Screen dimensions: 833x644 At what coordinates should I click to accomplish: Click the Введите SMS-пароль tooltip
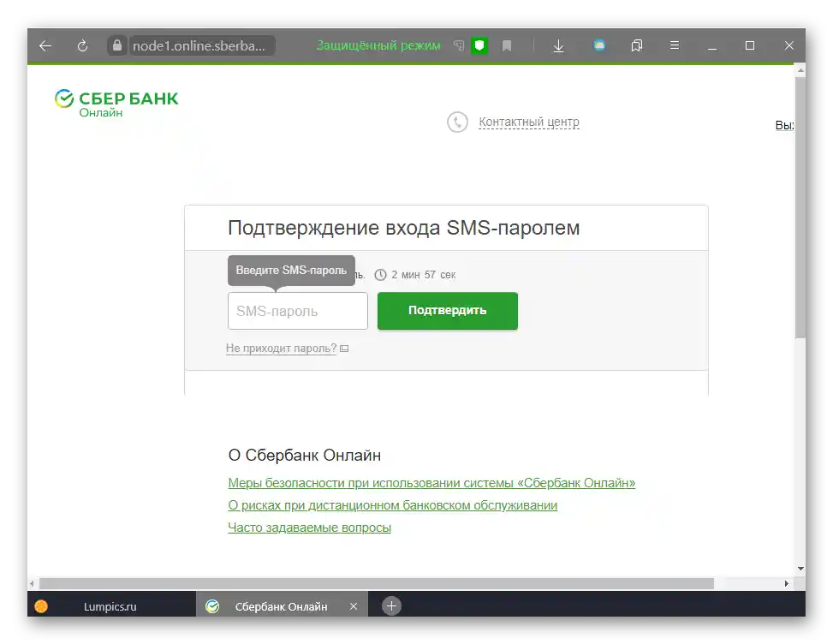click(x=291, y=271)
